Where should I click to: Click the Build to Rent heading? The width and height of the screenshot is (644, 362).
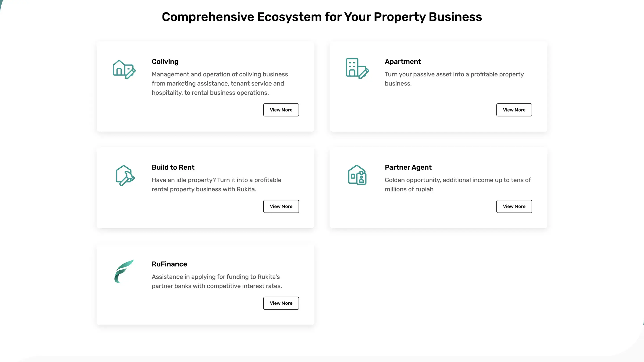(173, 167)
